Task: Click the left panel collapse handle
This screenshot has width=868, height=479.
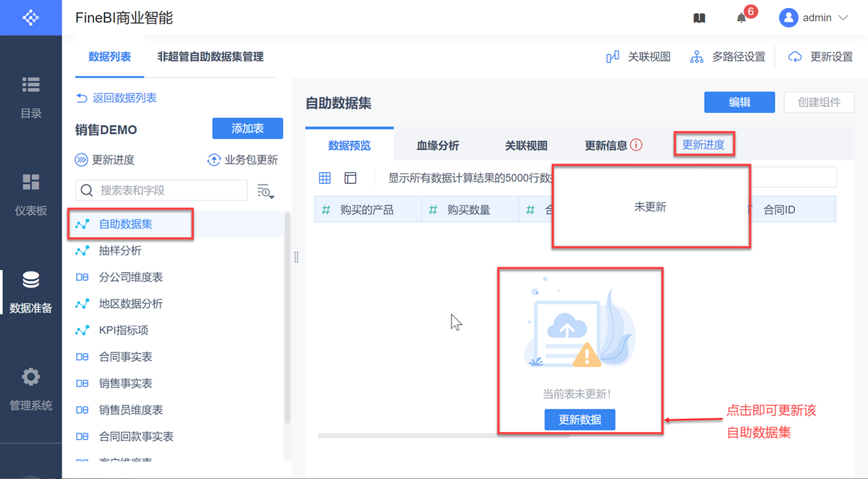Action: coord(297,258)
